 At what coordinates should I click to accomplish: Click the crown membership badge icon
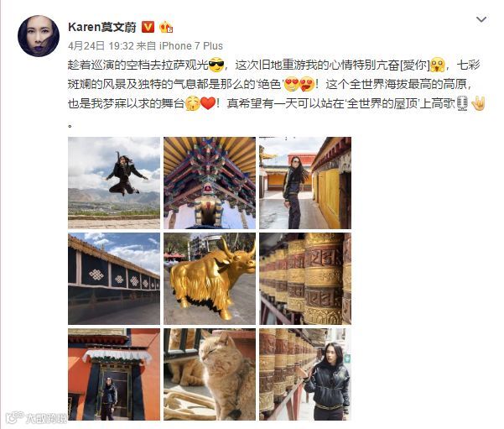point(166,27)
